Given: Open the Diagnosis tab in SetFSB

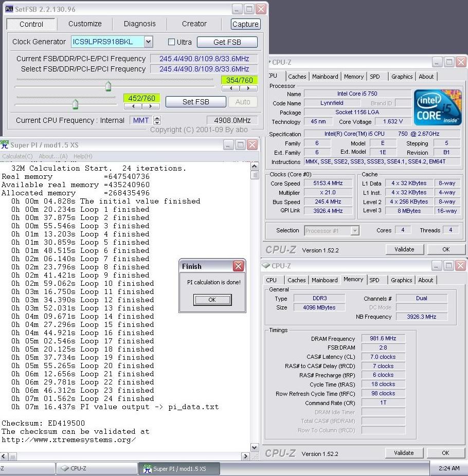Looking at the screenshot, I should [x=140, y=24].
